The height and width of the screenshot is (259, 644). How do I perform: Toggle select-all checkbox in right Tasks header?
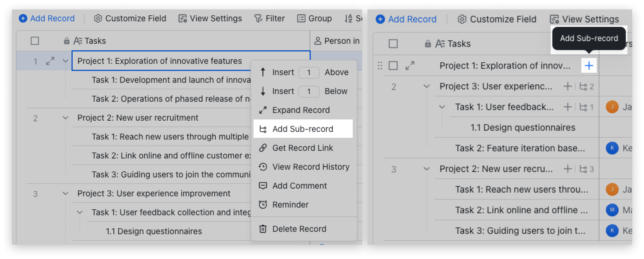click(x=393, y=44)
